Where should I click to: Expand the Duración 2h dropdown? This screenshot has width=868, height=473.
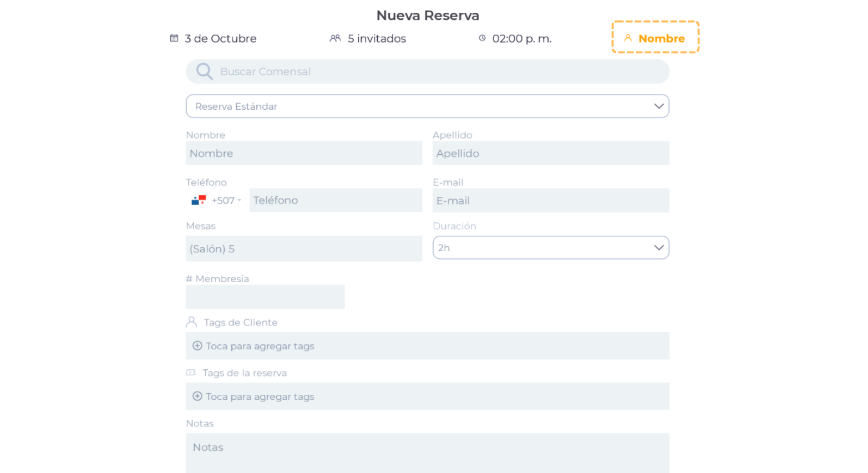click(x=550, y=248)
